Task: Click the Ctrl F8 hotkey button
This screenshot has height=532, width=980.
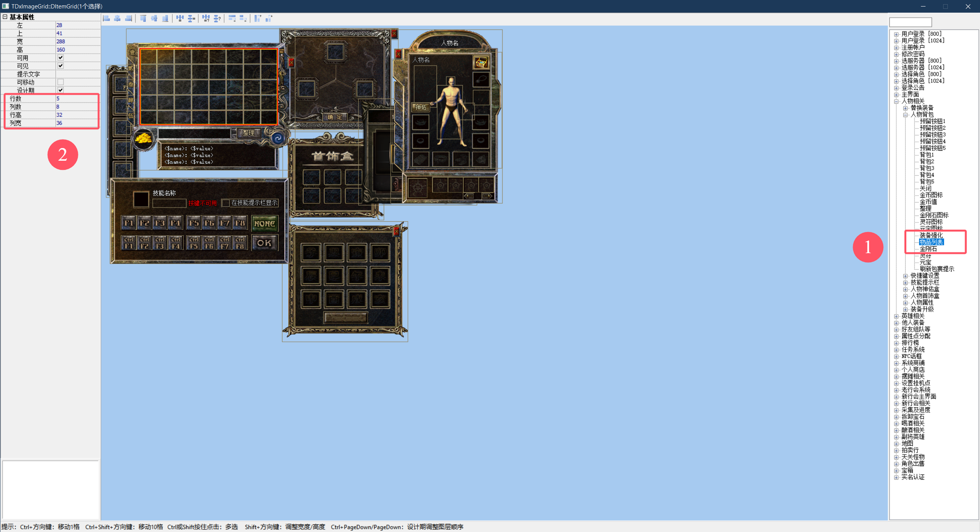Action: coord(240,243)
